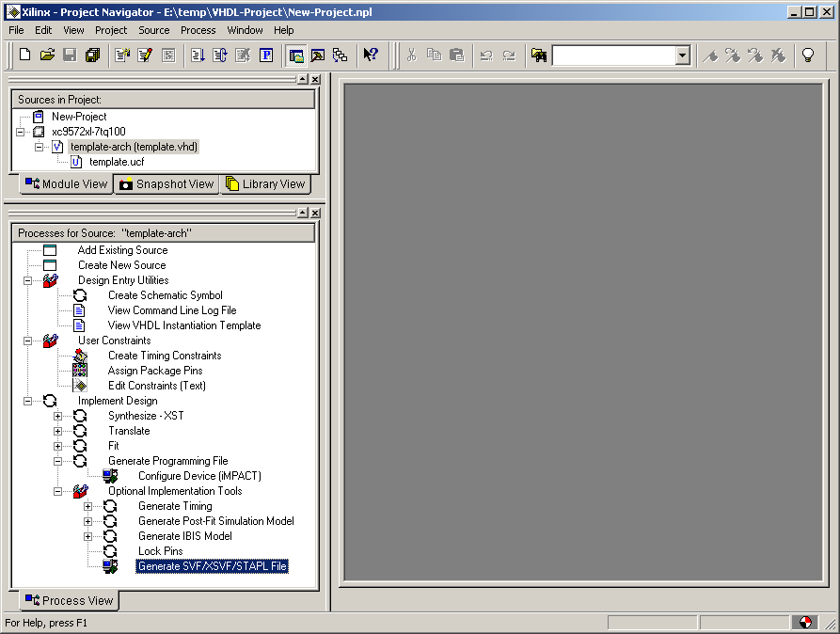Select Edit Constraints (Text) process
The width and height of the screenshot is (840, 634).
[x=157, y=386]
